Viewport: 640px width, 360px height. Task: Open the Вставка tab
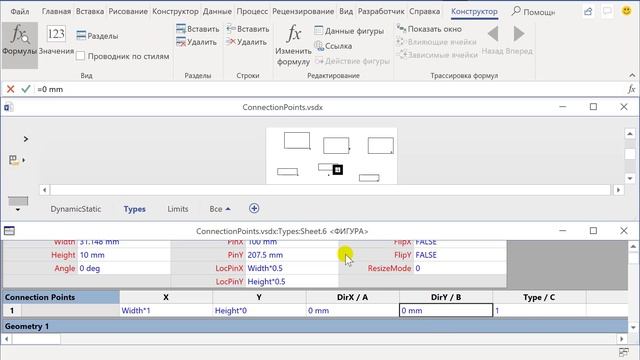coord(90,11)
